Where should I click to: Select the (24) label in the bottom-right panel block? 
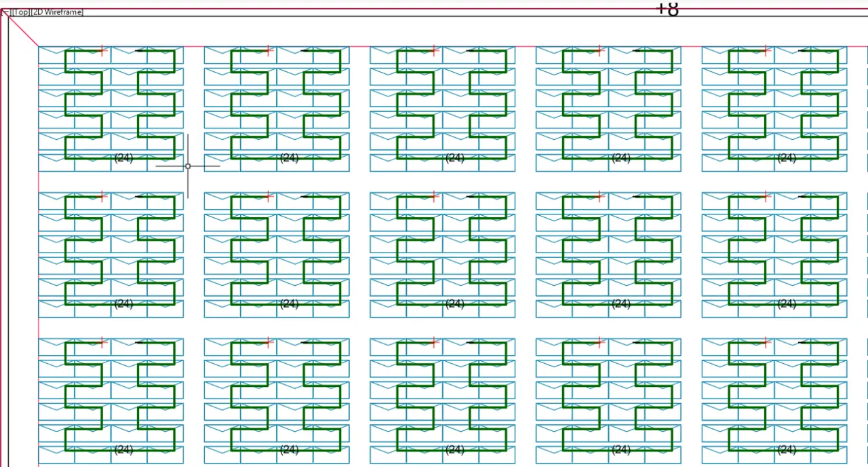(787, 449)
